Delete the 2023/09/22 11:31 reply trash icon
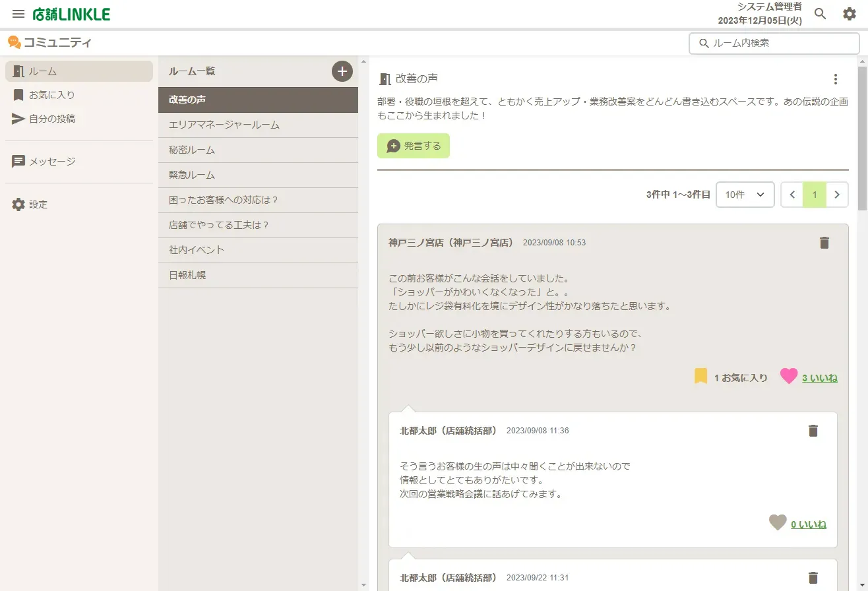 [813, 578]
